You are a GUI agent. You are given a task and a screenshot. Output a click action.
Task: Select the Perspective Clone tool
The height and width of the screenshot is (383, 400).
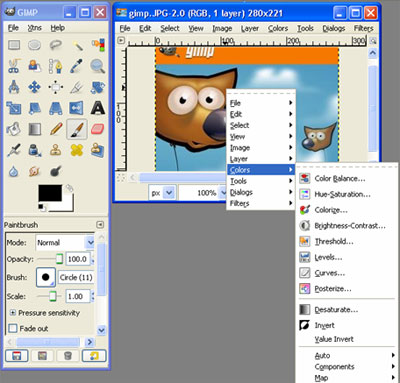[98, 150]
